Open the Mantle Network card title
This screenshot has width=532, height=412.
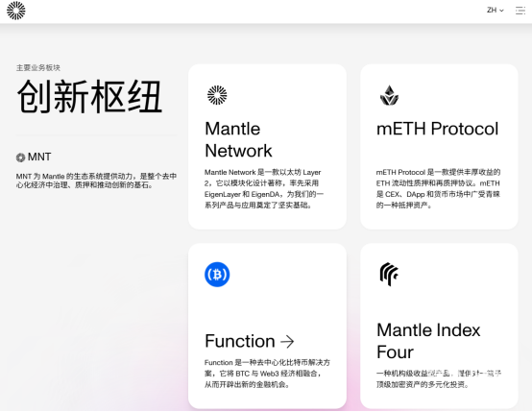click(x=238, y=139)
